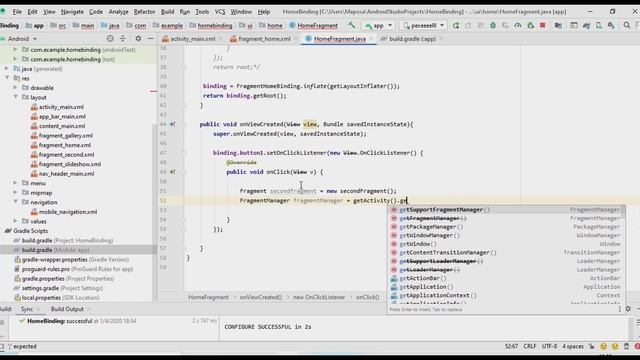
Task: Click the red Stop square icon
Action: point(542,25)
